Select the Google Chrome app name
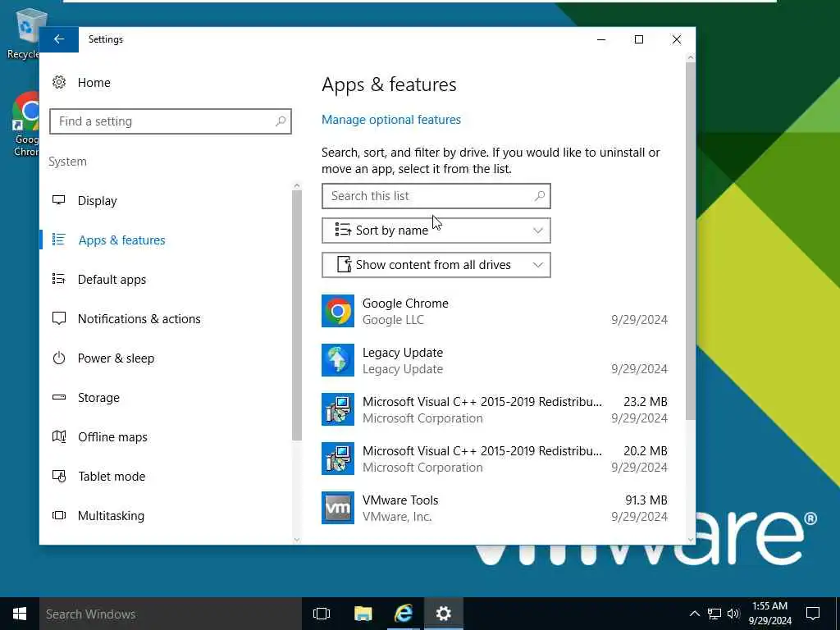Screen dimensions: 840x630 pyautogui.click(x=405, y=304)
